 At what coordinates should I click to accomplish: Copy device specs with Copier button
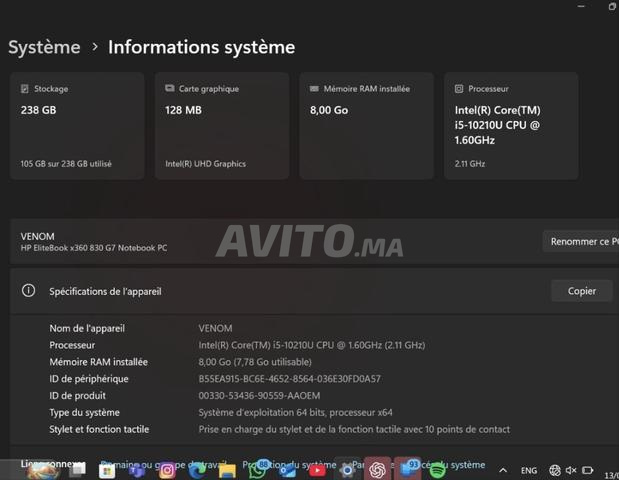pos(581,291)
